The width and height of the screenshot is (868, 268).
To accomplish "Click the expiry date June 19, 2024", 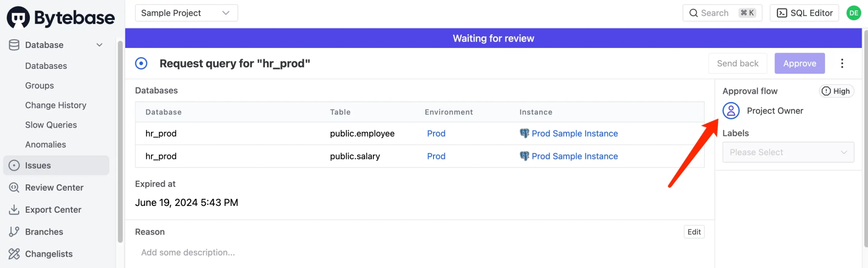I will pyautogui.click(x=186, y=202).
